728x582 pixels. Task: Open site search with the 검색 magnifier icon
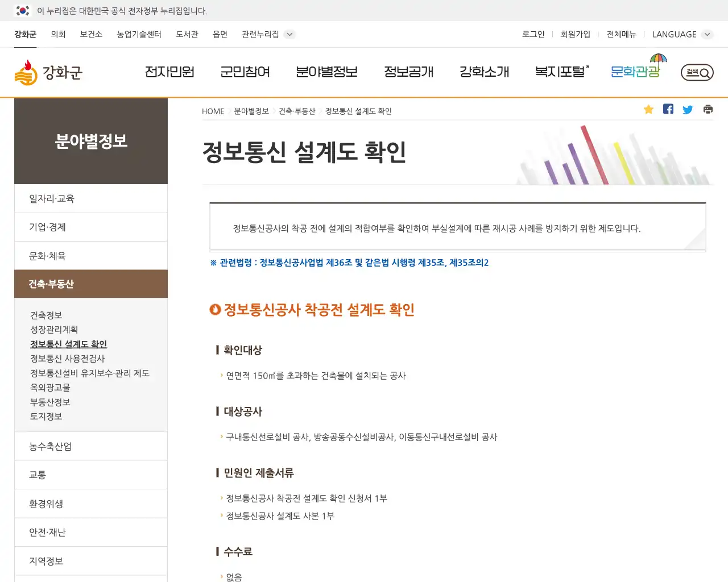[696, 73]
